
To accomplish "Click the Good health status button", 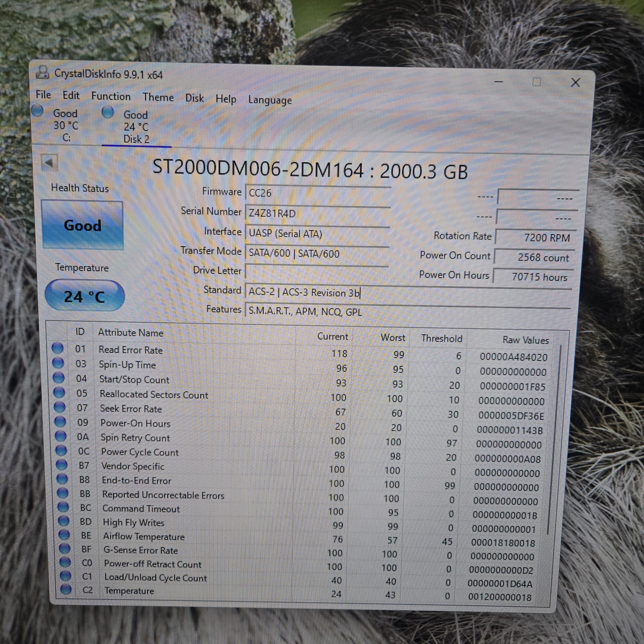I will (x=82, y=225).
